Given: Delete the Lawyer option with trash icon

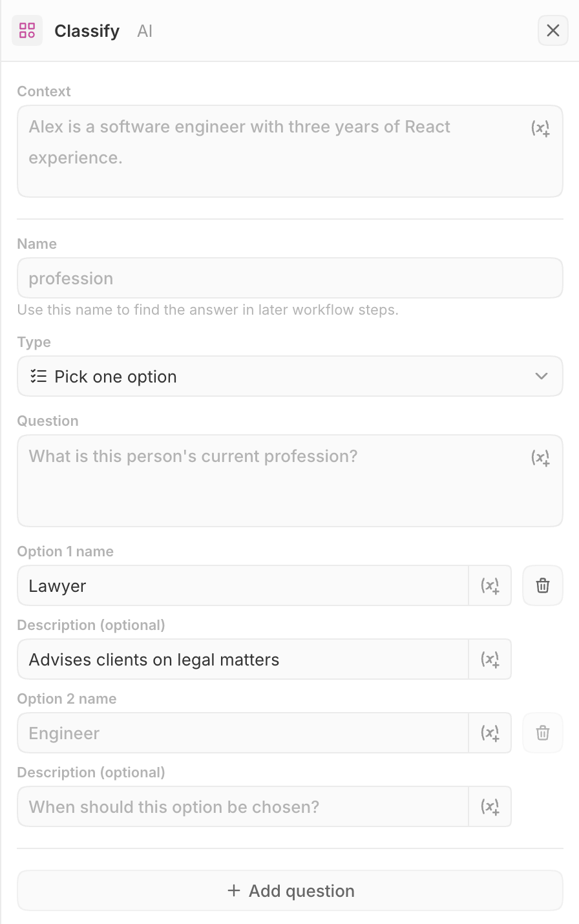Looking at the screenshot, I should click(x=543, y=586).
